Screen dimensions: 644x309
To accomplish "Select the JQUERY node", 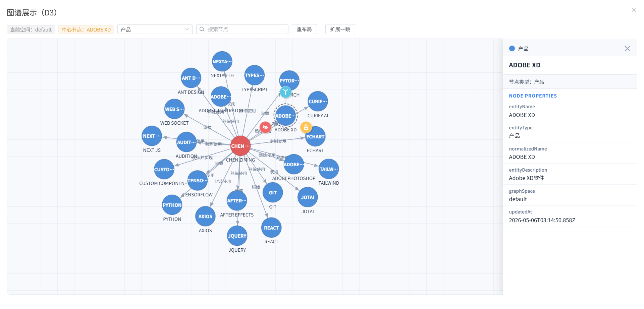I will tap(237, 236).
